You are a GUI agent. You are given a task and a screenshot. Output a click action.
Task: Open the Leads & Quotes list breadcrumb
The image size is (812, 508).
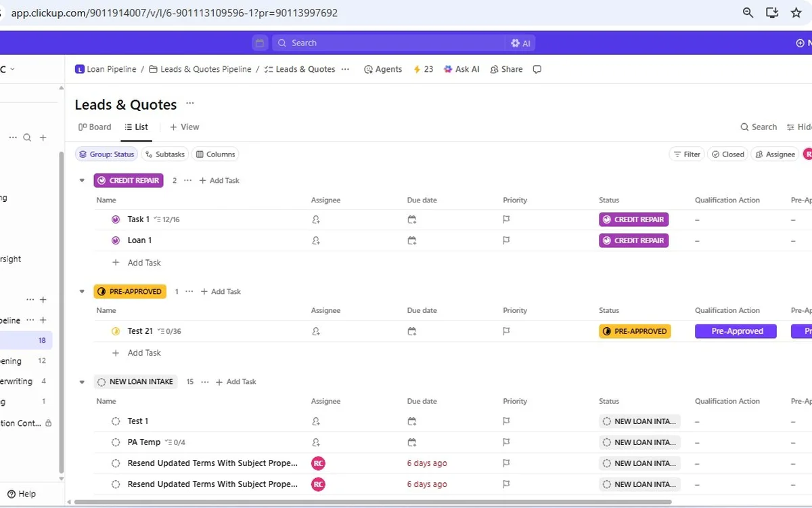coord(300,69)
